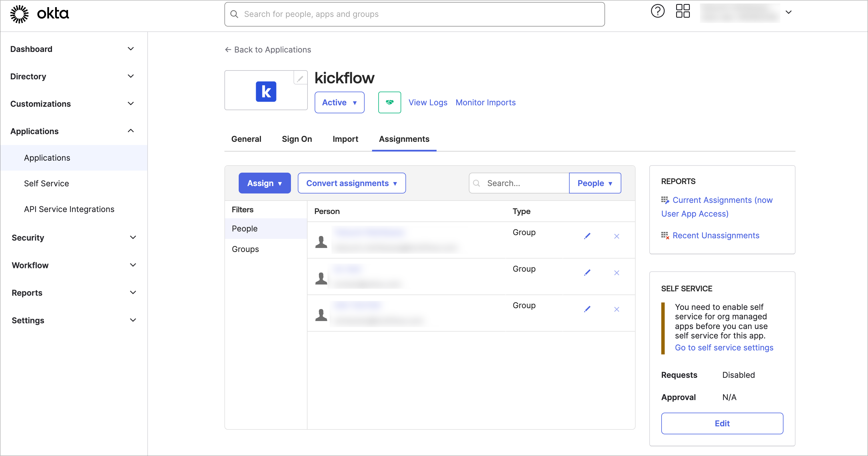This screenshot has width=868, height=456.
Task: Open the account dropdown chevron
Action: pos(788,13)
